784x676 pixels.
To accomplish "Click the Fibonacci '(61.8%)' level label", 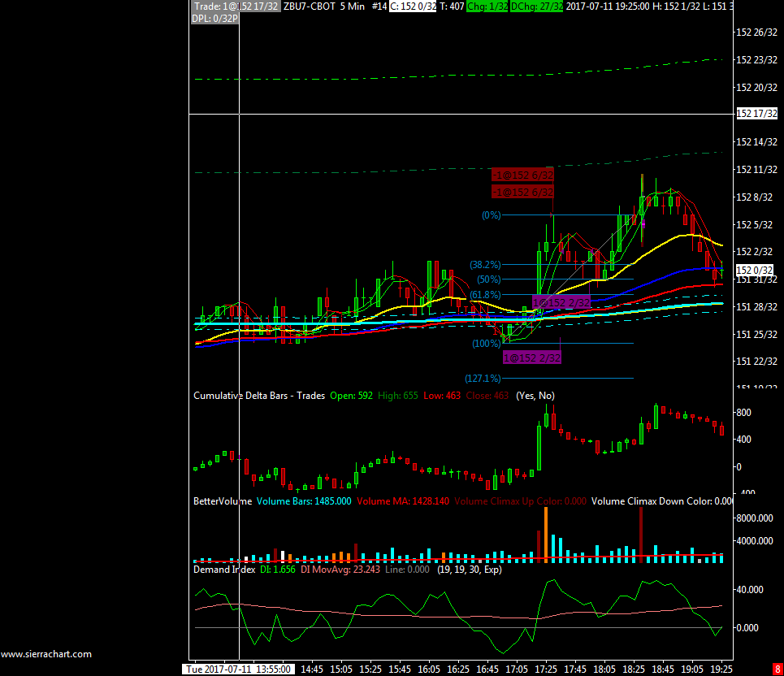I will [485, 294].
